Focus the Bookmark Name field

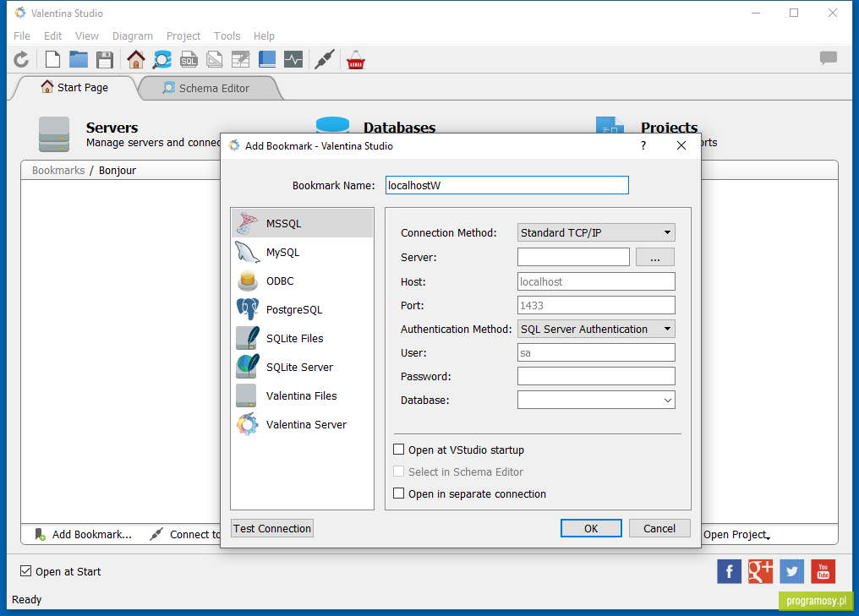tap(506, 185)
